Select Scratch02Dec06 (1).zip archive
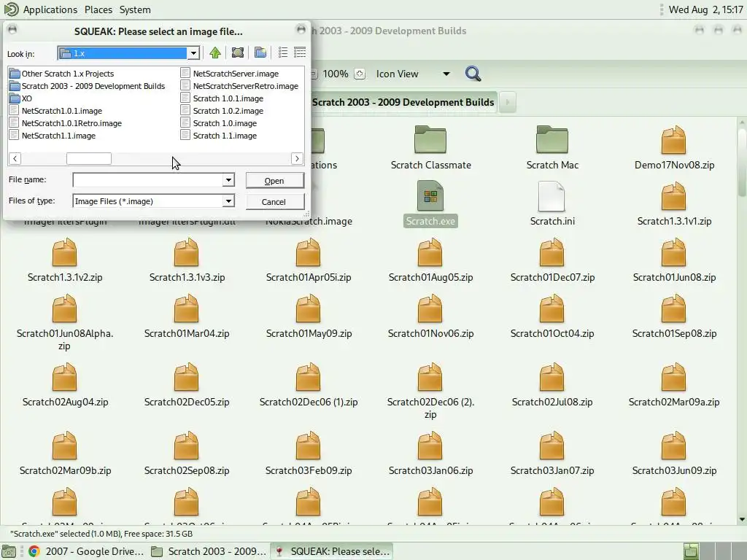The height and width of the screenshot is (560, 747). [309, 385]
